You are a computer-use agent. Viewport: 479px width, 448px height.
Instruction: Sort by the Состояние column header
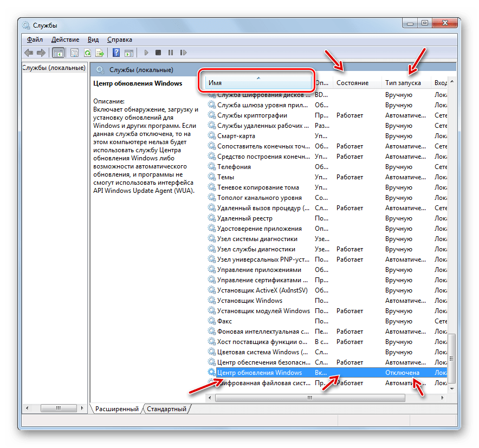point(357,83)
